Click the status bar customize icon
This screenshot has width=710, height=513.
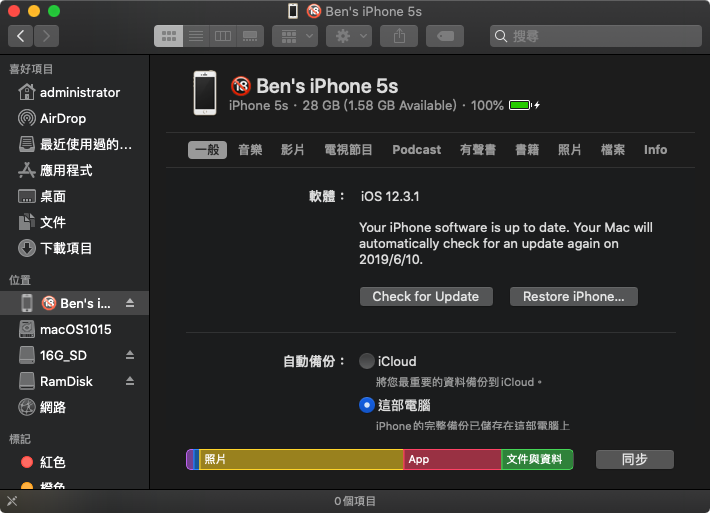(12, 501)
